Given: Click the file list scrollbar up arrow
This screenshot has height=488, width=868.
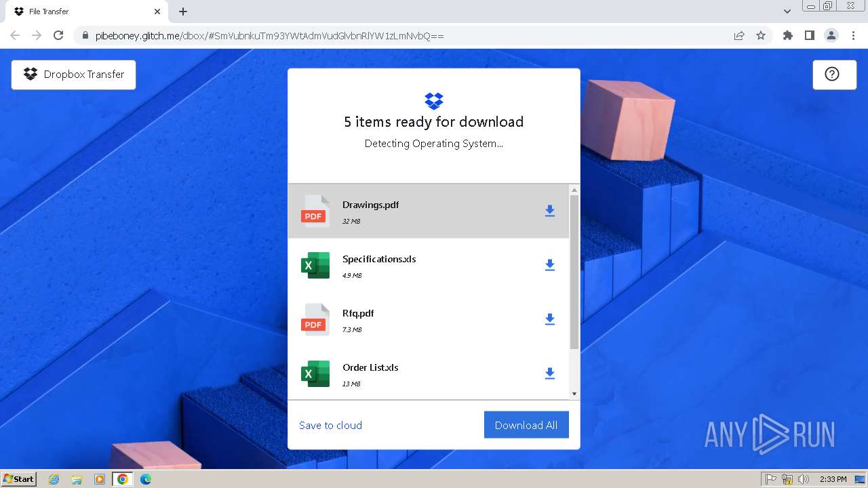Looking at the screenshot, I should [x=574, y=190].
